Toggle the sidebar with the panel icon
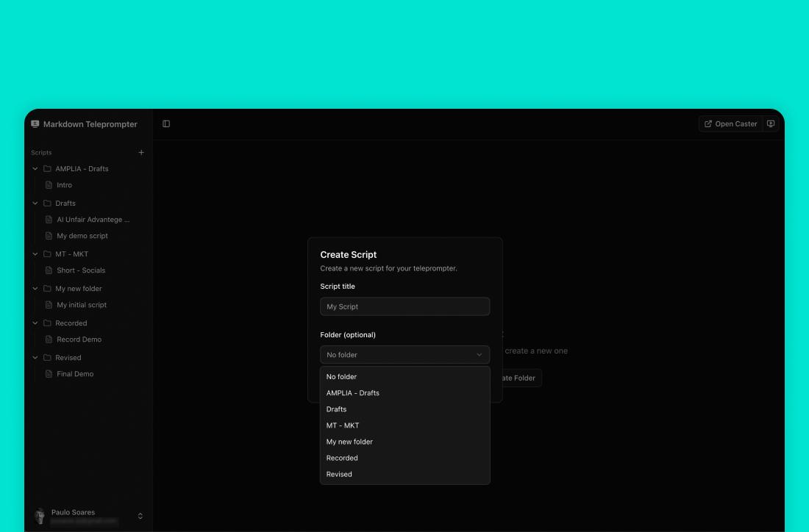This screenshot has height=532, width=809. [x=166, y=123]
